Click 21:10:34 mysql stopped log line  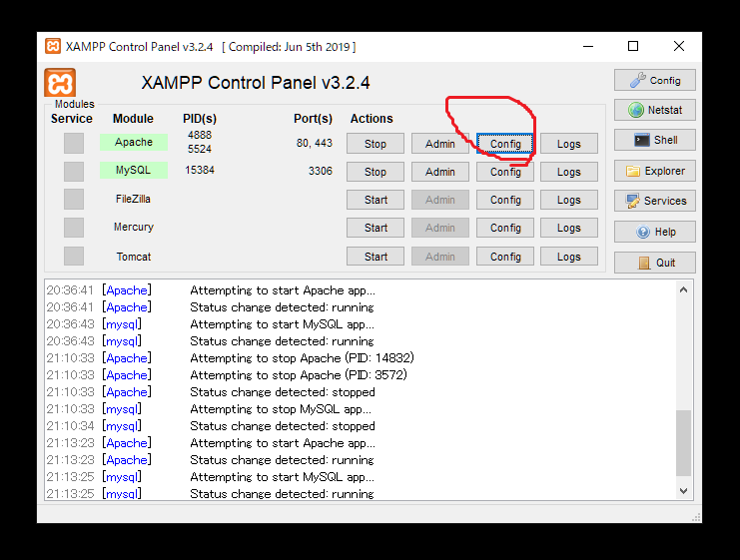click(211, 426)
